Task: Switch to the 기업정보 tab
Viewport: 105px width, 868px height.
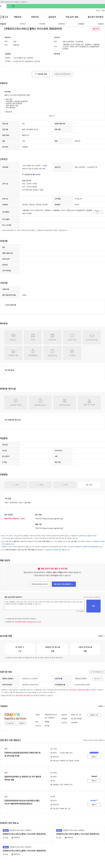Action: (101, 24)
